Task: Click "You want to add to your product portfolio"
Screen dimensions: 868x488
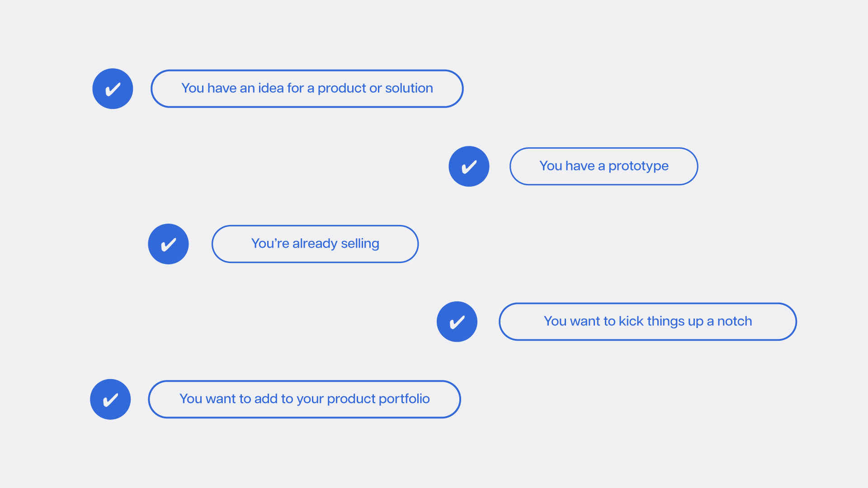Action: tap(305, 399)
